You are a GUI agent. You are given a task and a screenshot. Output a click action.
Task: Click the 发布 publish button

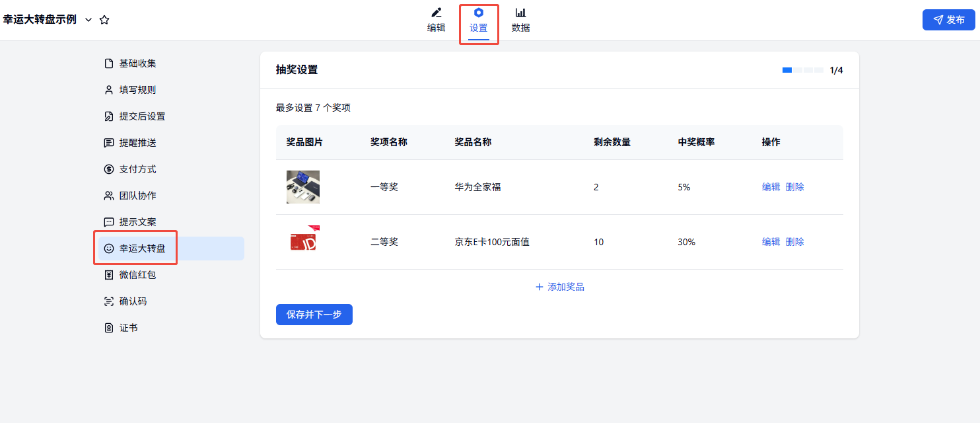[948, 20]
